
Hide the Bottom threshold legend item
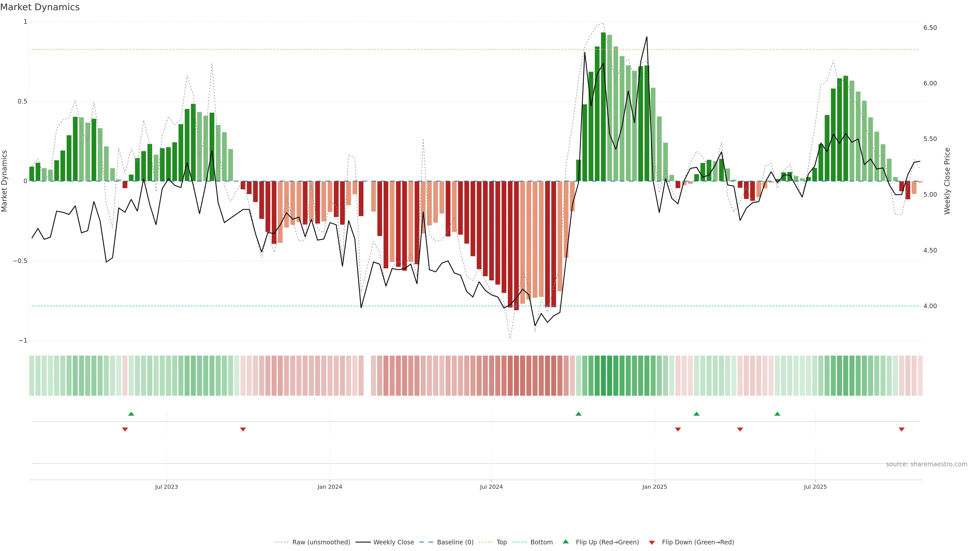tap(541, 542)
